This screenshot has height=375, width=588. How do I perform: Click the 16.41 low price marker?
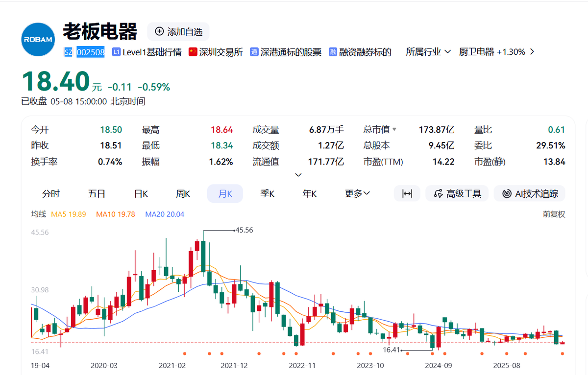pos(392,350)
